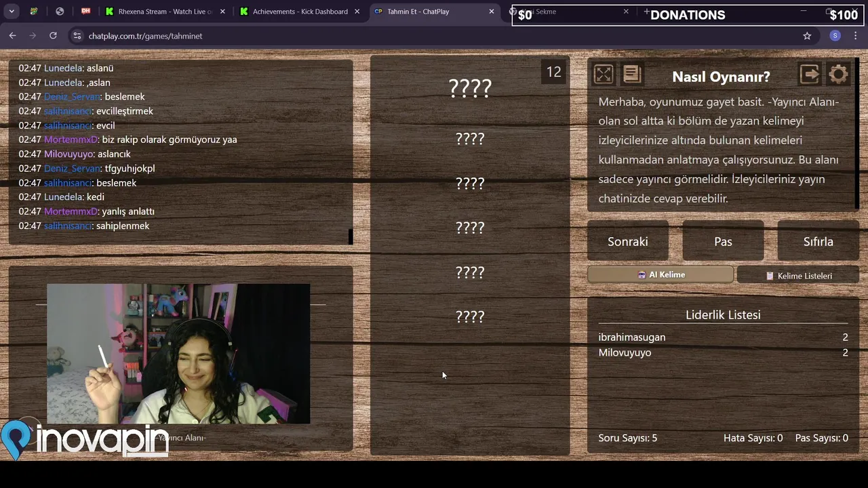Click Hata Sayısı: 0 counter
This screenshot has height=488, width=868.
coord(753,438)
